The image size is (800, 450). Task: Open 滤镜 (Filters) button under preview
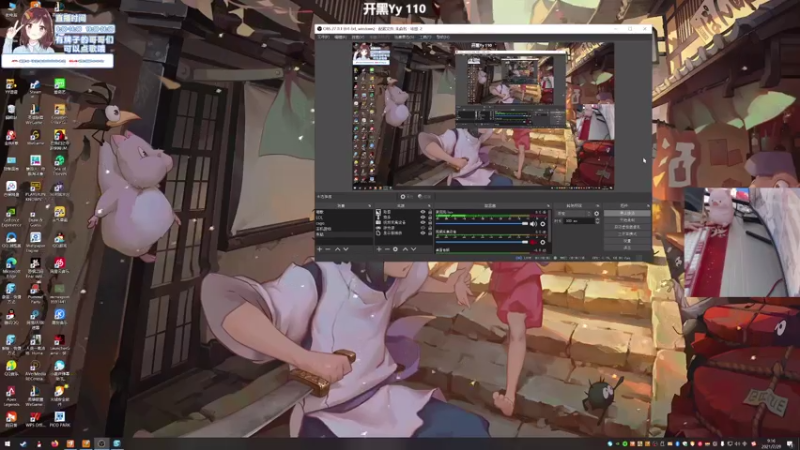coord(424,196)
